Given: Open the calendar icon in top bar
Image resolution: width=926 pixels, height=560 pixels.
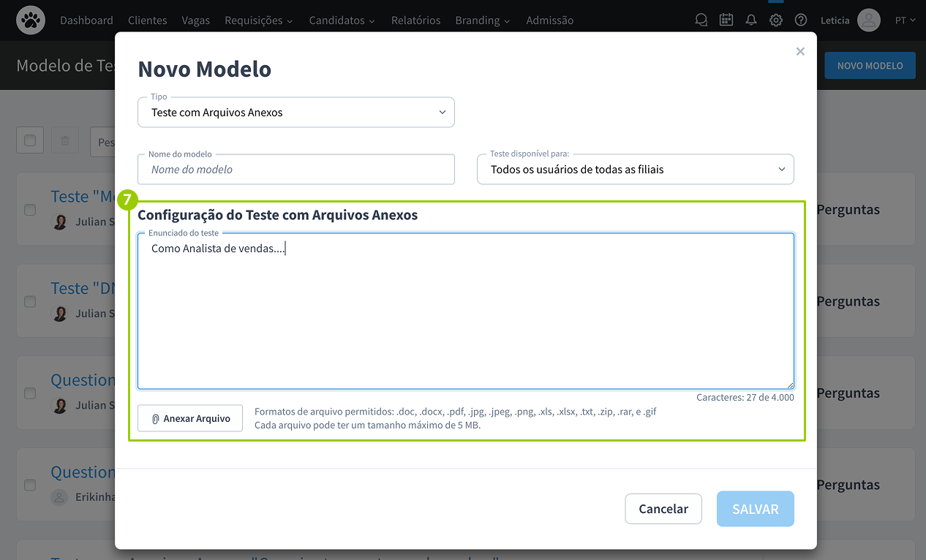Looking at the screenshot, I should [x=726, y=20].
